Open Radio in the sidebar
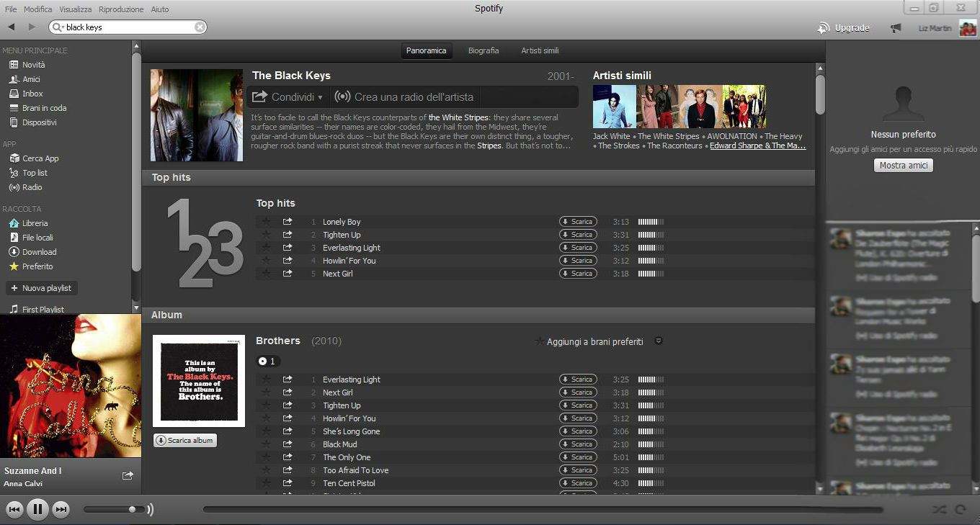Viewport: 980px width, 525px height. (x=25, y=187)
